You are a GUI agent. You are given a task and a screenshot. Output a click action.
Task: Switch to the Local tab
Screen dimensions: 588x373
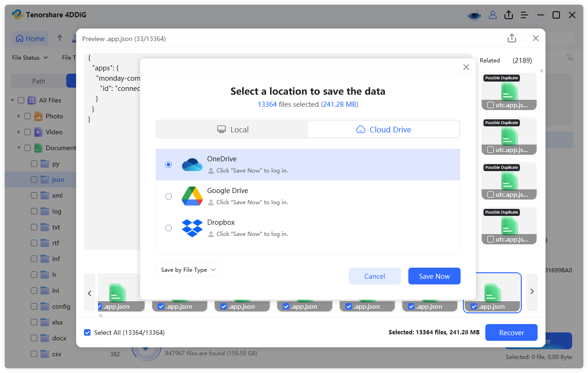pyautogui.click(x=232, y=130)
